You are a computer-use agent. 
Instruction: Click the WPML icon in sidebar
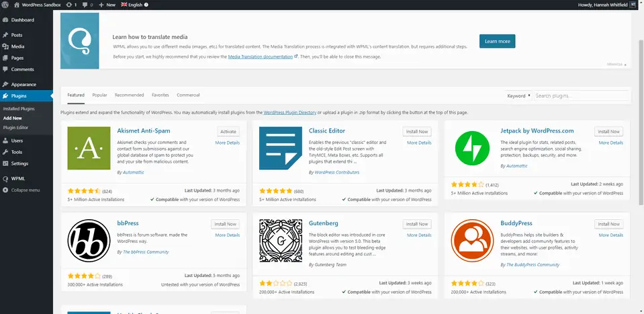pyautogui.click(x=5, y=179)
